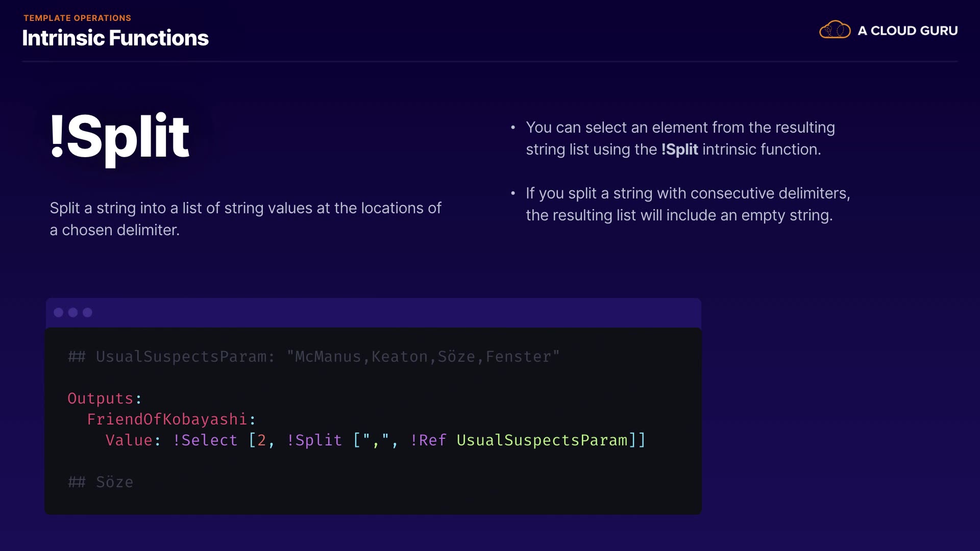Image resolution: width=980 pixels, height=551 pixels.
Task: Click the code window purple title bar
Action: click(388, 312)
